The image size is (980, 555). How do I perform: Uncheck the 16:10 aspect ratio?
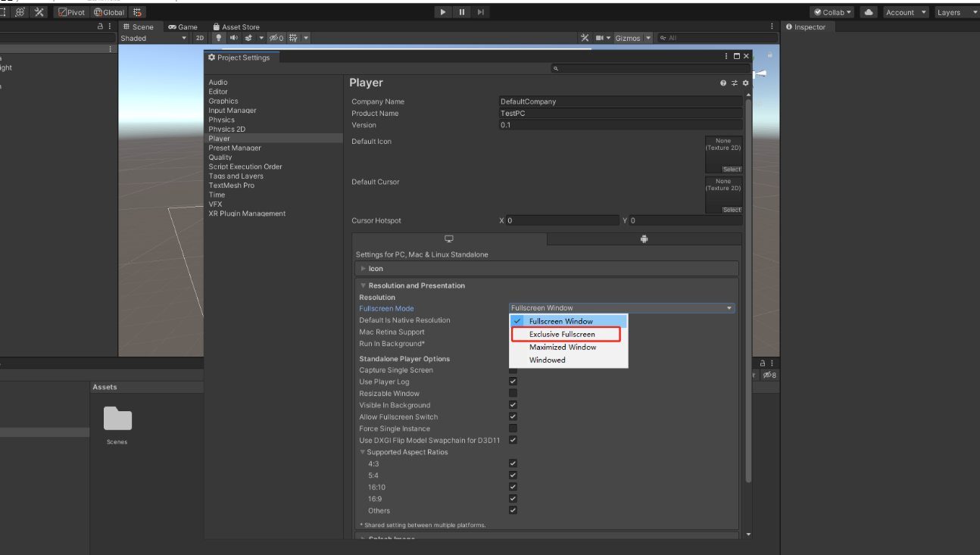[x=513, y=487]
